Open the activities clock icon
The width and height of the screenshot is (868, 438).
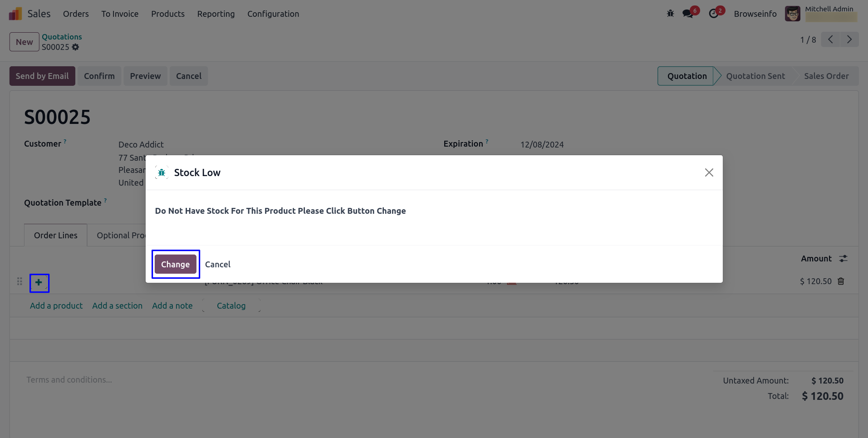point(714,14)
